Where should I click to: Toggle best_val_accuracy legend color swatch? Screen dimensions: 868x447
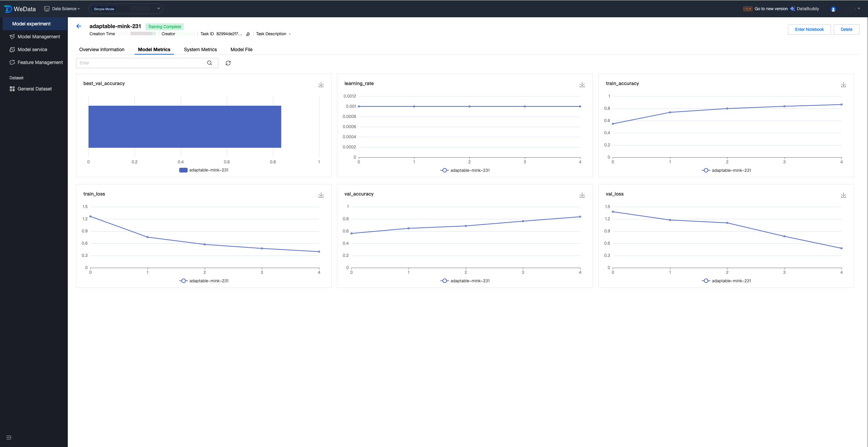183,170
